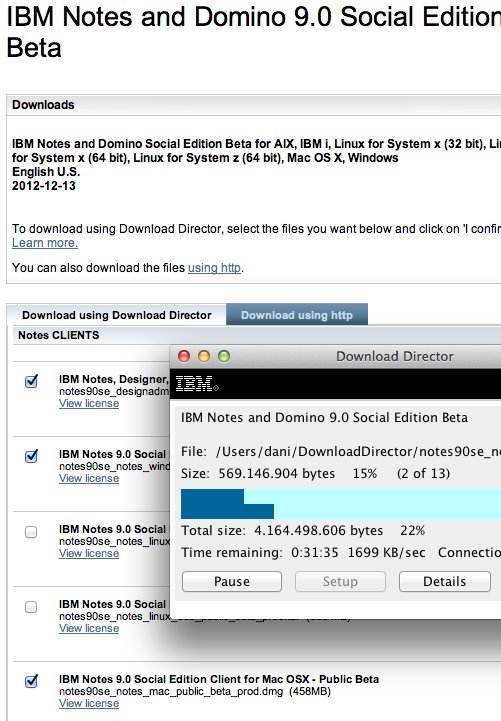Click the file path /Users/dani/DownloadDirector text
Viewport: 501px width, 721px height.
click(x=359, y=452)
